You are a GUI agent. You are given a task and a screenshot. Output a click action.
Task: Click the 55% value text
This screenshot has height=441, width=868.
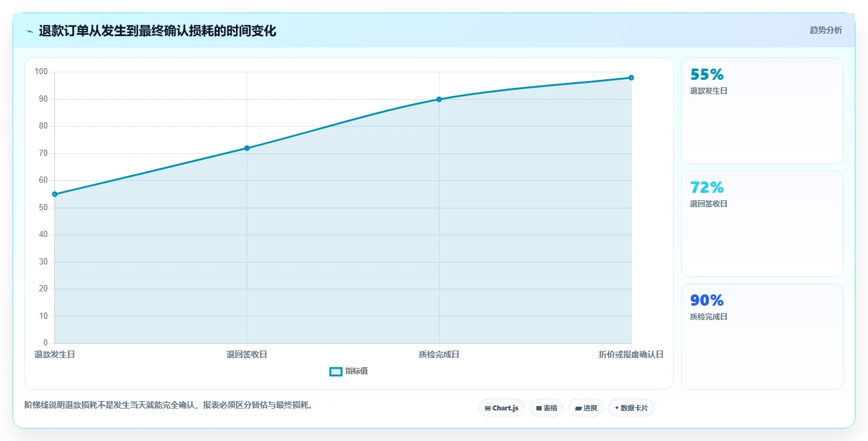[707, 74]
